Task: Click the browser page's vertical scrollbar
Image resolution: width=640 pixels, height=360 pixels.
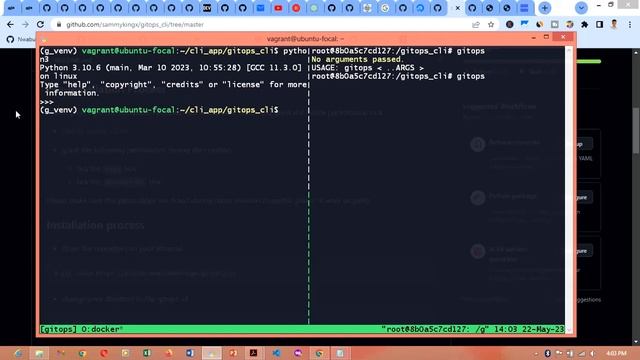Action: tap(636, 131)
